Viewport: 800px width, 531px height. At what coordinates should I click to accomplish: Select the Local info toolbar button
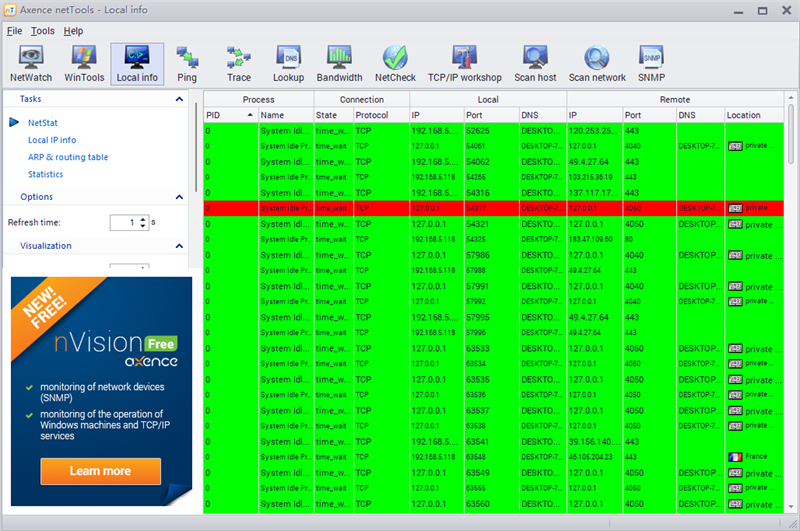coord(137,64)
